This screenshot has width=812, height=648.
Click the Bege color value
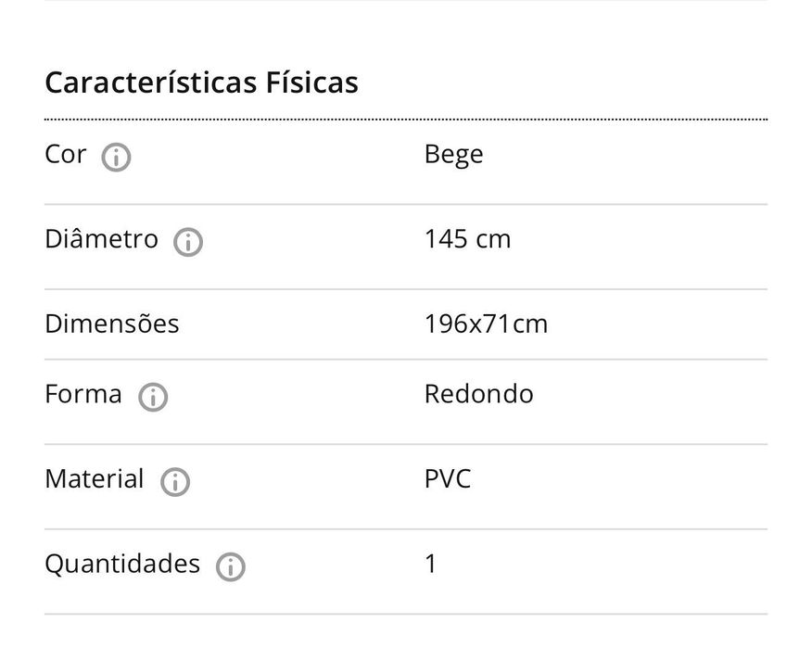(453, 154)
